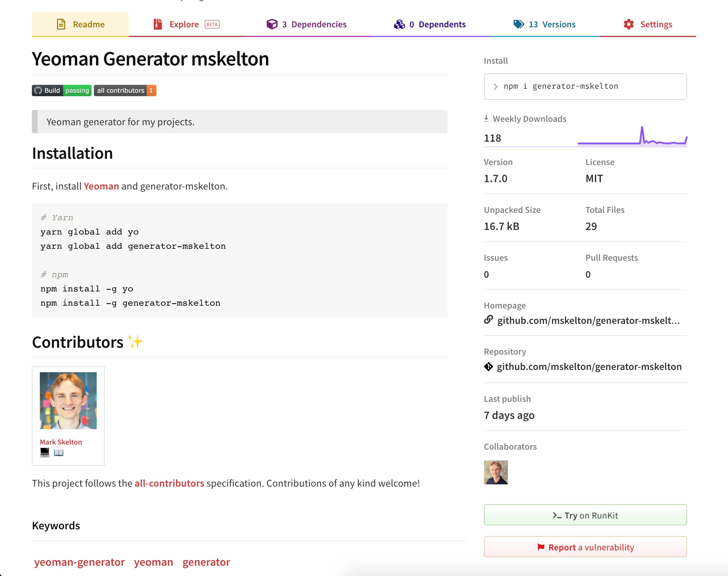Click the Build passing badge
This screenshot has width=728, height=576.
(x=62, y=90)
